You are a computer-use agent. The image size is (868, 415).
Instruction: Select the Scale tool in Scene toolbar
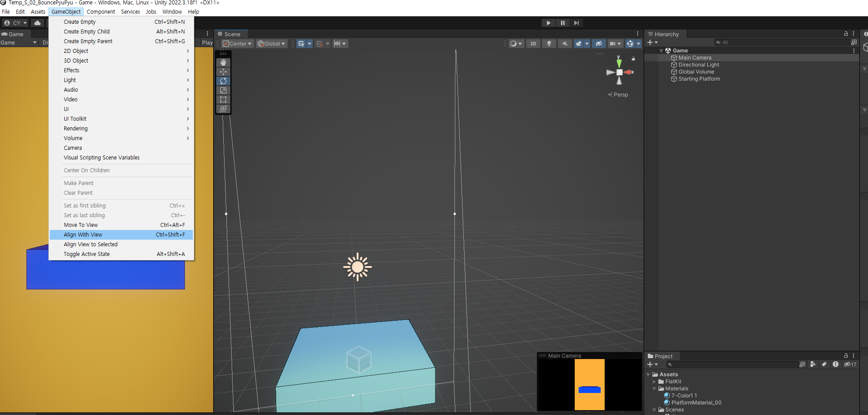(x=223, y=90)
